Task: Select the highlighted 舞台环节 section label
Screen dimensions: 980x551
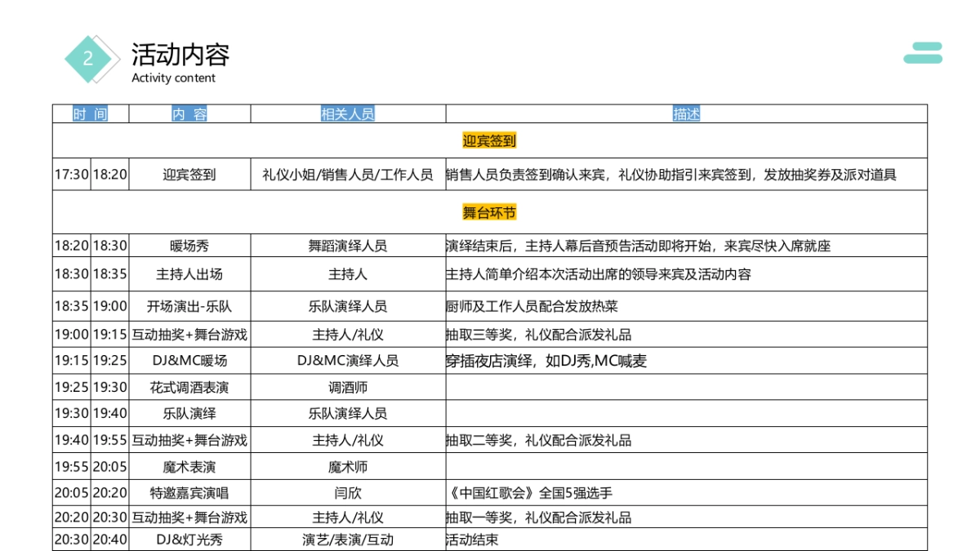Action: click(x=491, y=211)
